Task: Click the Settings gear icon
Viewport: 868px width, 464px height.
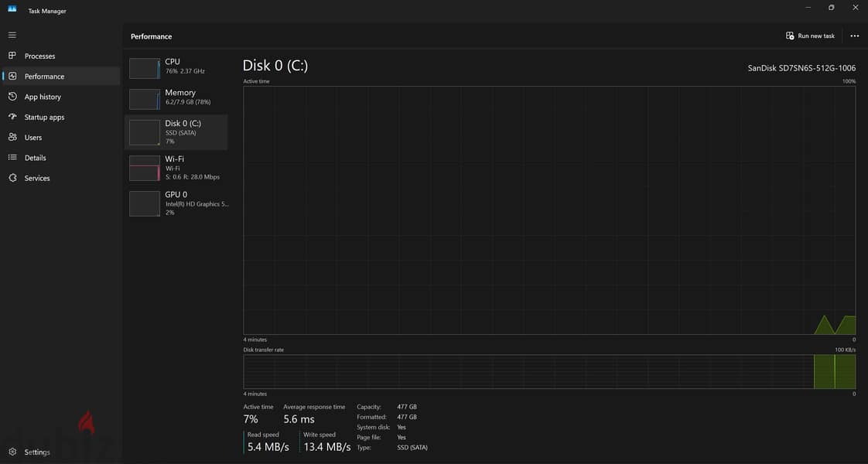Action: [x=12, y=452]
